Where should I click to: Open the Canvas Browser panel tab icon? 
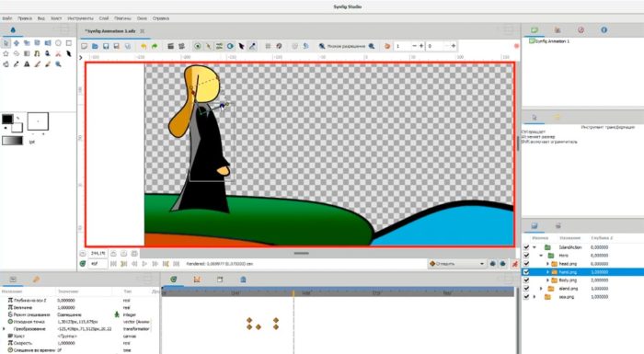(x=534, y=30)
